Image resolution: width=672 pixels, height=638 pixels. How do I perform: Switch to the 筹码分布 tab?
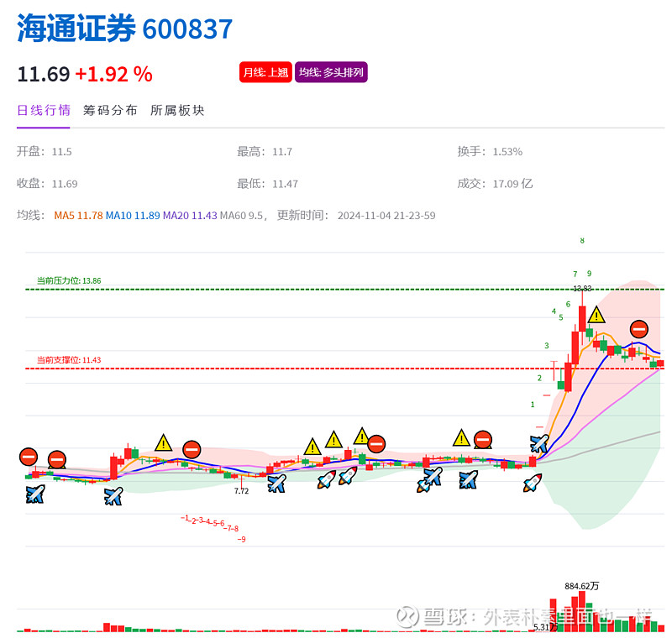[x=110, y=111]
